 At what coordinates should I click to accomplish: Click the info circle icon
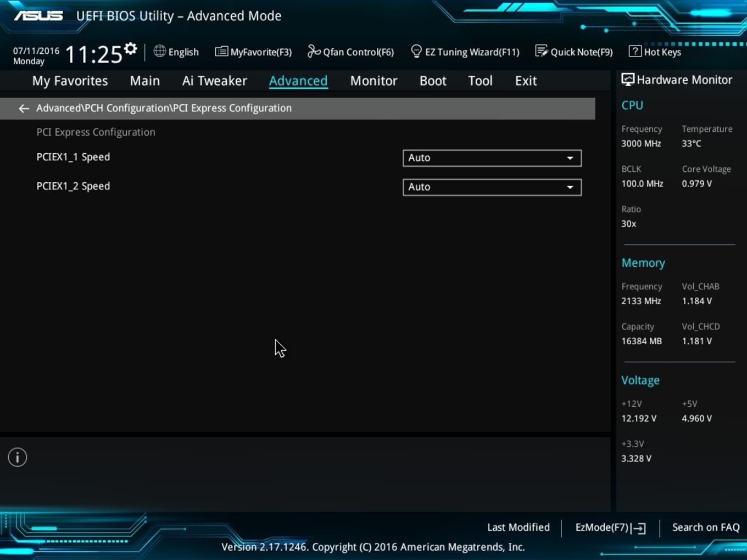click(x=18, y=457)
